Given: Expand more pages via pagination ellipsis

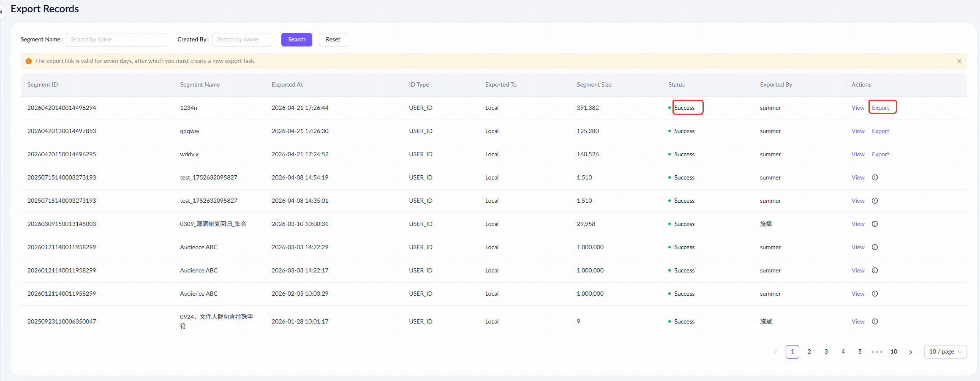Looking at the screenshot, I should pyautogui.click(x=877, y=352).
